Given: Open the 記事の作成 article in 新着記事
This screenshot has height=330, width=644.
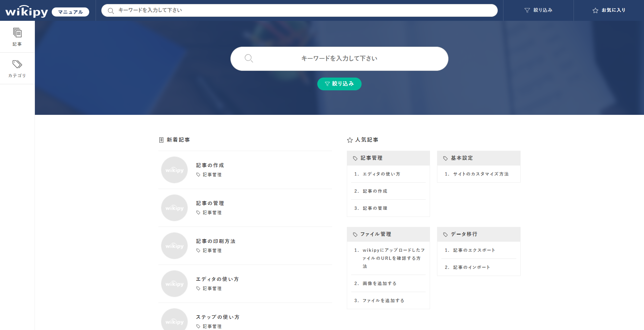Looking at the screenshot, I should [210, 165].
